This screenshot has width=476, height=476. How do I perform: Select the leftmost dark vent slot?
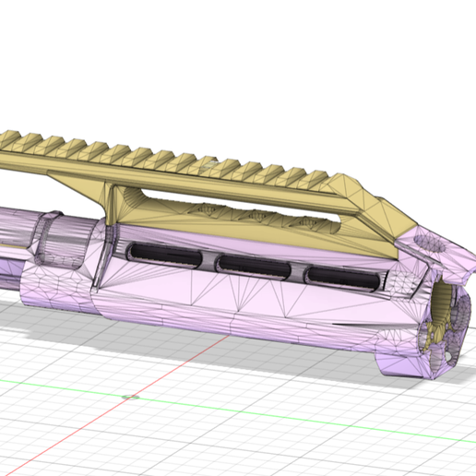click(x=165, y=255)
